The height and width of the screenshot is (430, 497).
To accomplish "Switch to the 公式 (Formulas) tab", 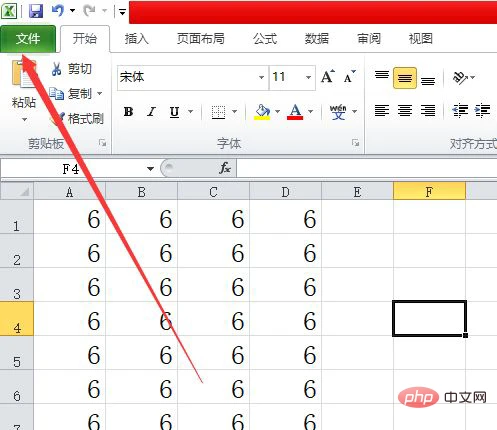I will click(265, 39).
